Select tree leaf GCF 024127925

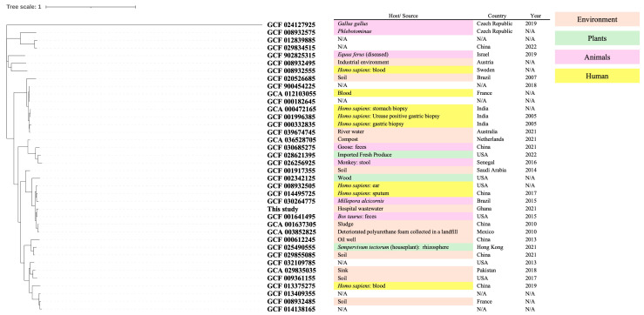pos(291,24)
